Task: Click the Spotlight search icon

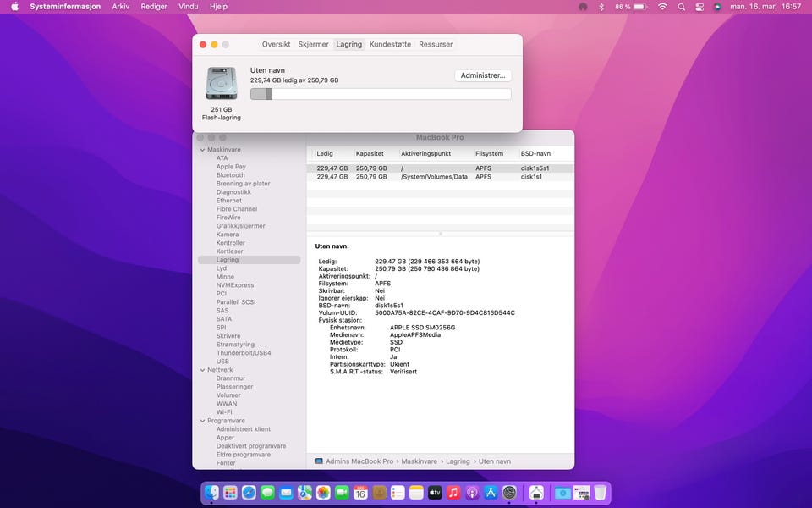Action: [x=681, y=7]
